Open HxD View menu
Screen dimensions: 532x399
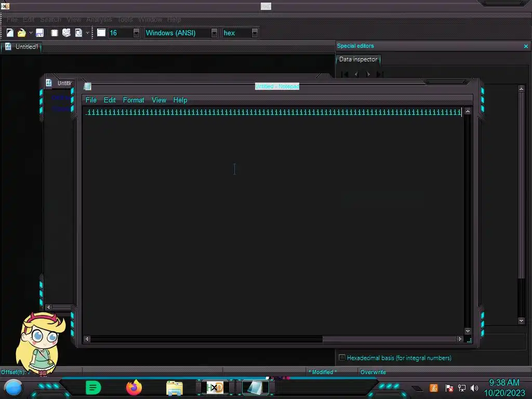[x=74, y=20]
